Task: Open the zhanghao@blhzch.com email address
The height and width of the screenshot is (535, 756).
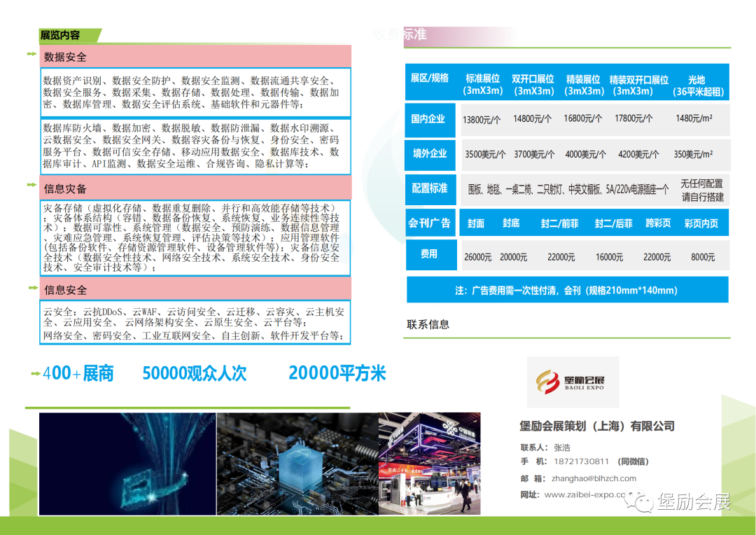Action: (594, 478)
